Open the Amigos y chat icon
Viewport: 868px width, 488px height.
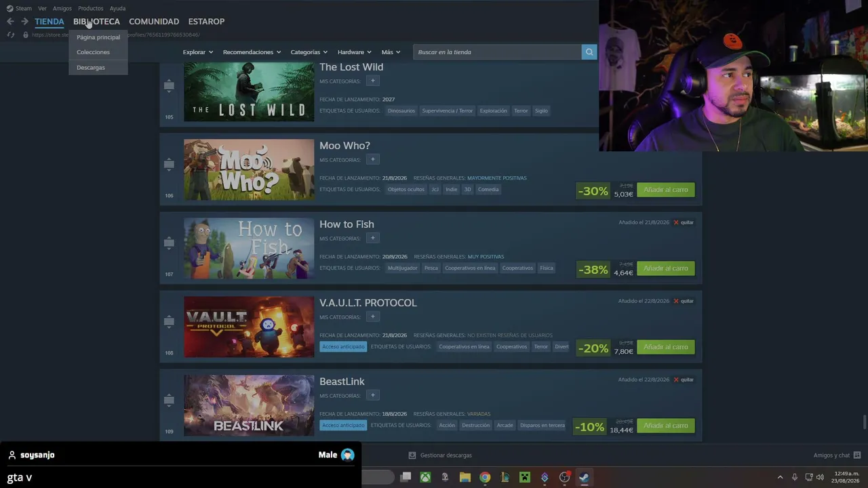click(857, 455)
